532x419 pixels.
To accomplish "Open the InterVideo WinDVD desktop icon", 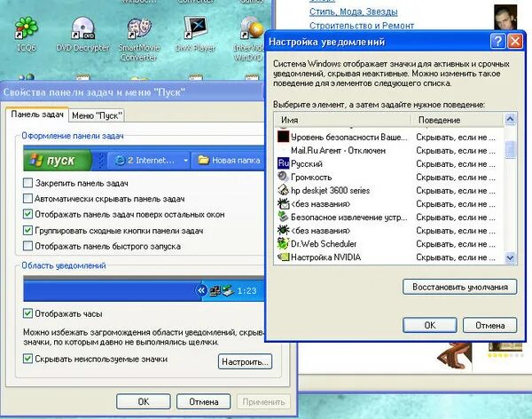I will (250, 39).
